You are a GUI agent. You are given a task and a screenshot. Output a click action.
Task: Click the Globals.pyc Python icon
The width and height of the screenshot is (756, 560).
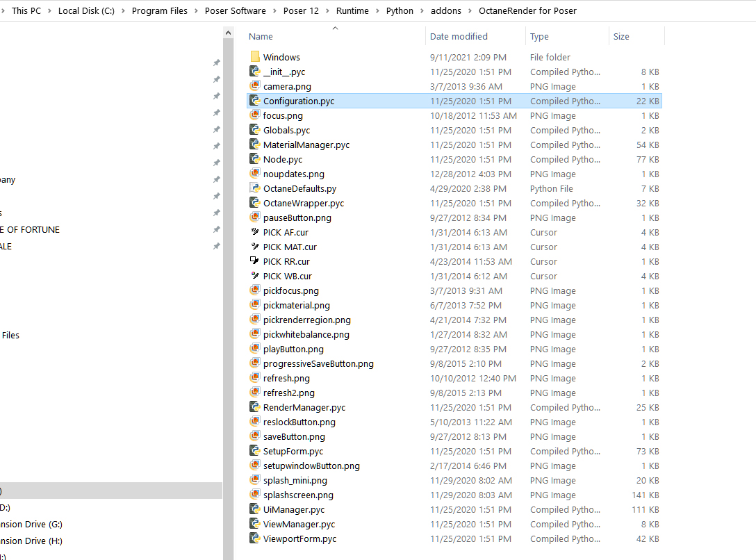[255, 130]
